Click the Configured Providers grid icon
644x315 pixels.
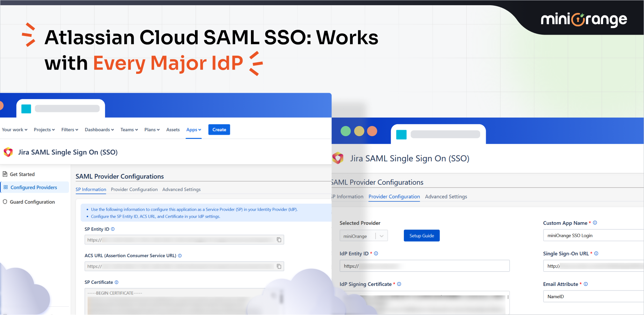(6, 187)
